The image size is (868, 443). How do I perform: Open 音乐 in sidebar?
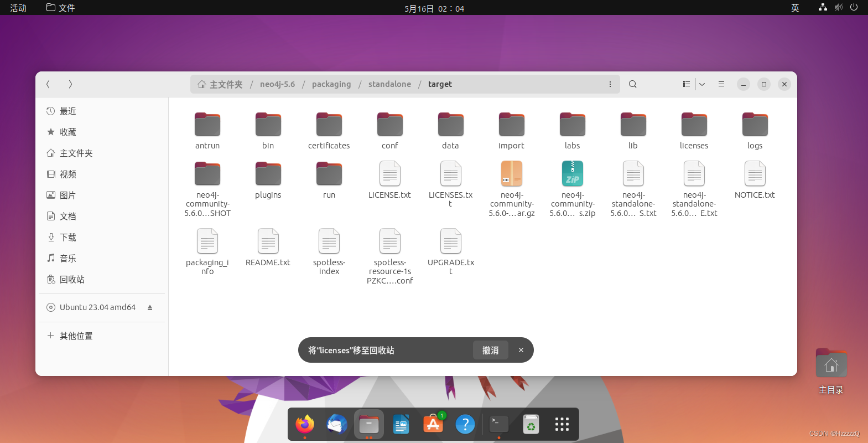(102, 259)
